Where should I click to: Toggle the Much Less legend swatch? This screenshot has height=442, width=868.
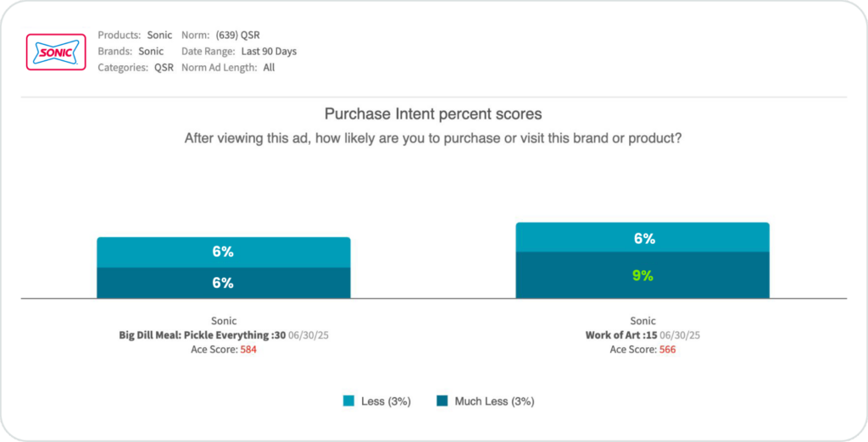point(442,401)
